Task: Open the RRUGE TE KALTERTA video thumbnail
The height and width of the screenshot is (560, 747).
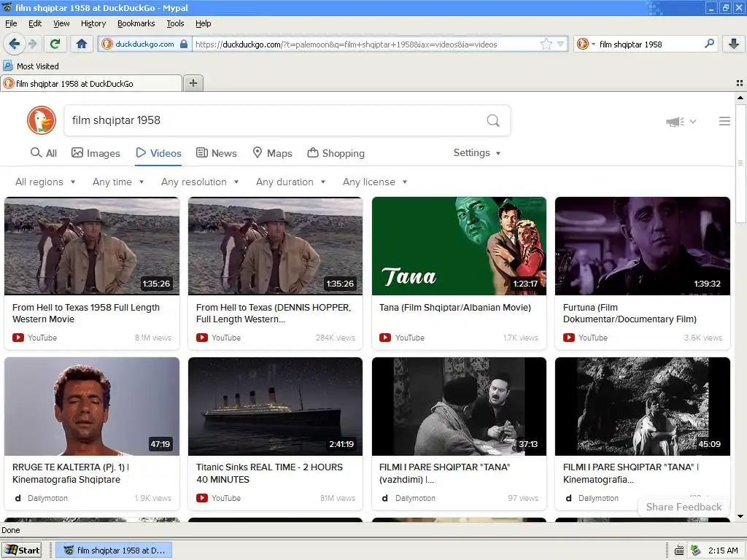Action: click(x=92, y=407)
